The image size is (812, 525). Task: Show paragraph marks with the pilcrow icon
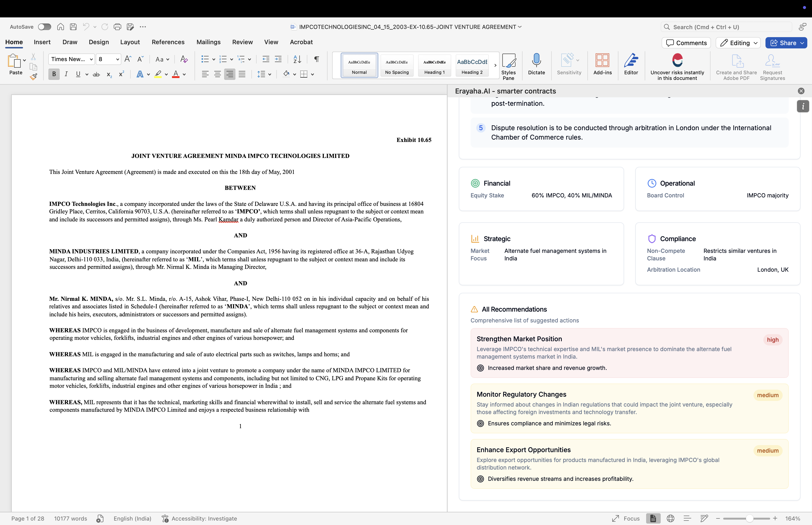316,59
